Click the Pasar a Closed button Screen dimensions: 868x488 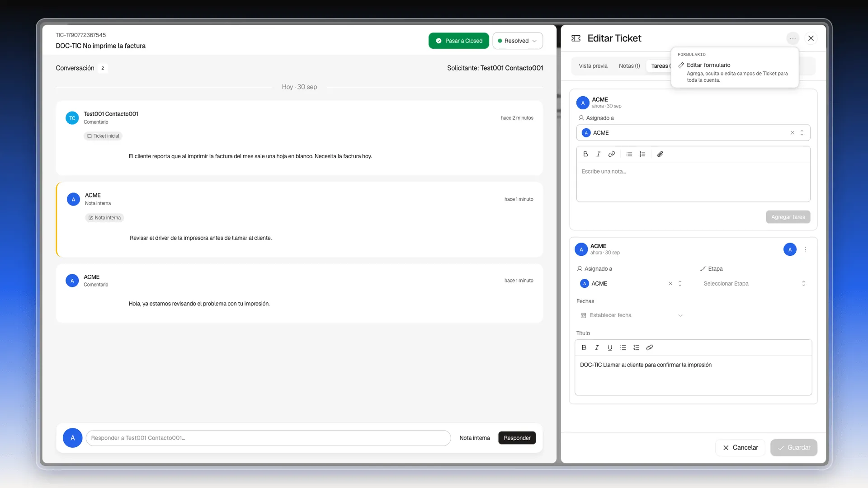459,41
